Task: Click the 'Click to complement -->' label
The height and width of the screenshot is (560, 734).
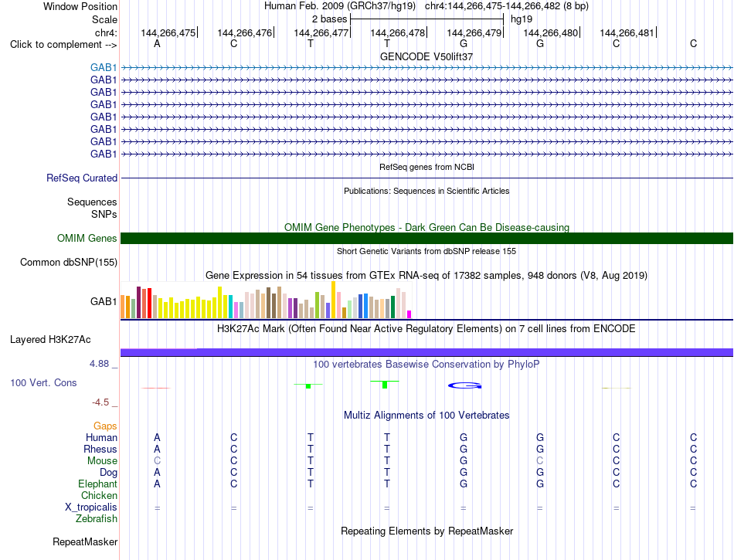Action: tap(63, 45)
